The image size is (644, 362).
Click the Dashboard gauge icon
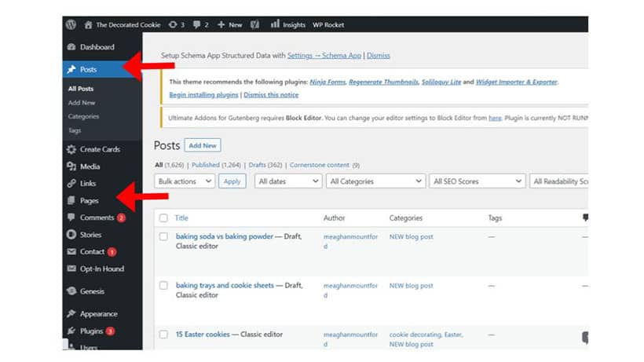[x=71, y=47]
